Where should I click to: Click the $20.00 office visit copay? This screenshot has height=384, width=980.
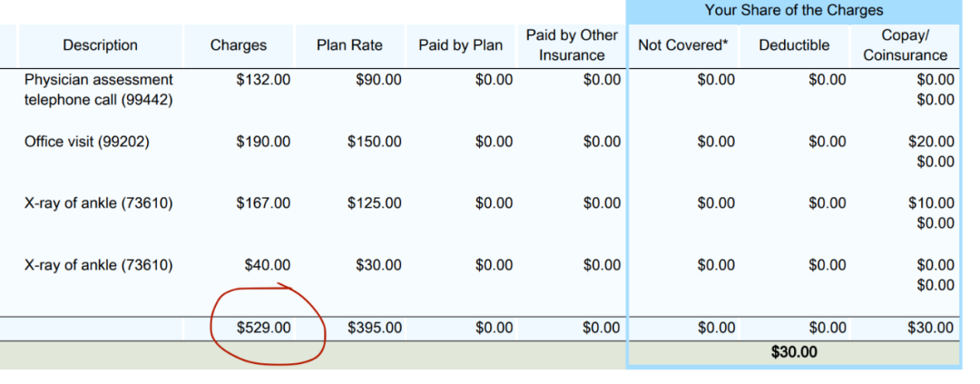(931, 142)
